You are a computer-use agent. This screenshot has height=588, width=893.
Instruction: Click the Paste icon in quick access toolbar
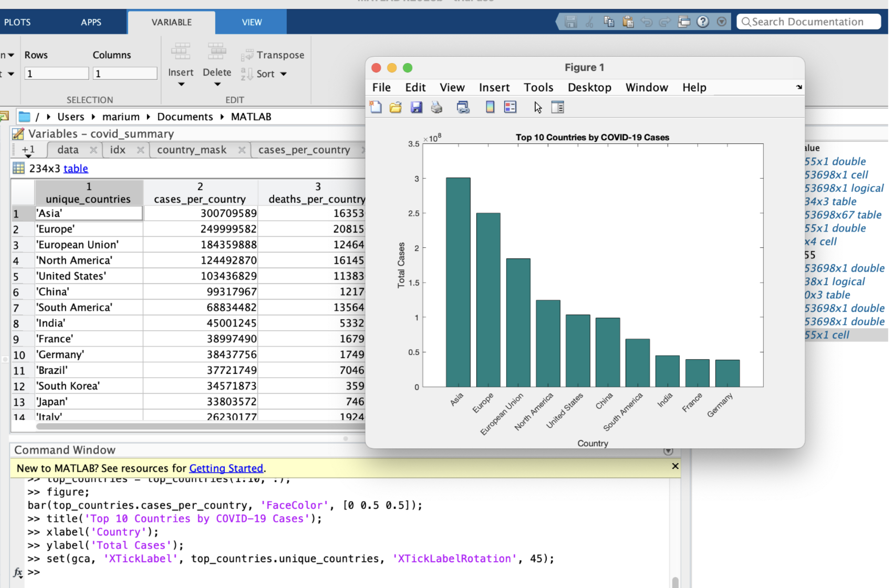tap(628, 22)
